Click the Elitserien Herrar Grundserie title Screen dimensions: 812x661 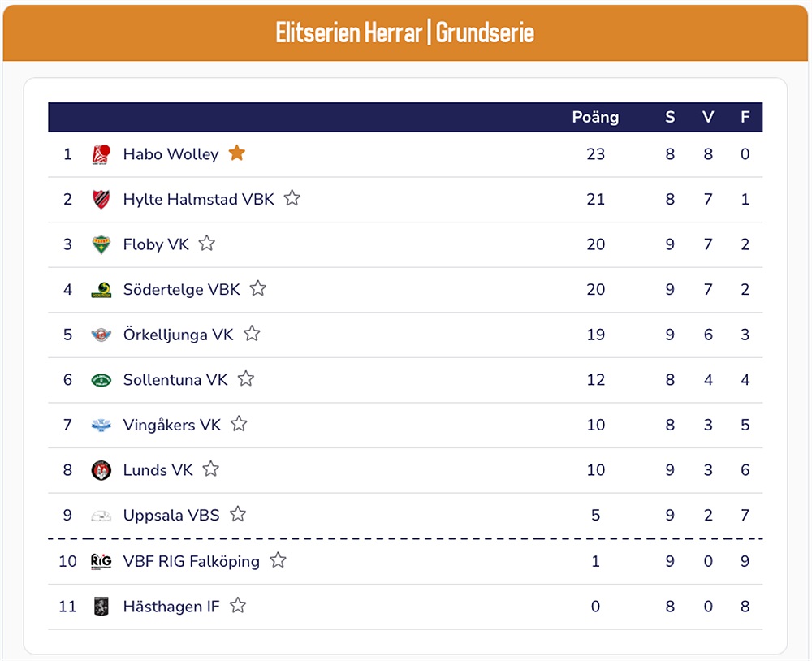click(405, 33)
